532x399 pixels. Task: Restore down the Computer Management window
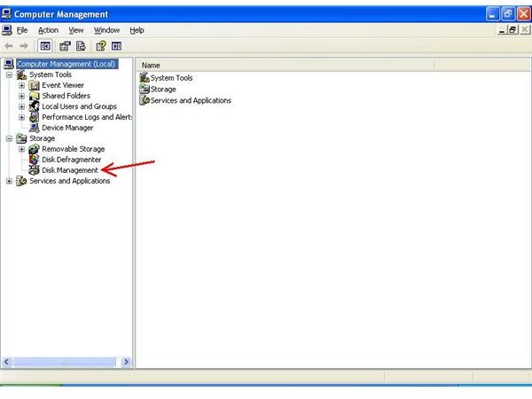pos(508,14)
